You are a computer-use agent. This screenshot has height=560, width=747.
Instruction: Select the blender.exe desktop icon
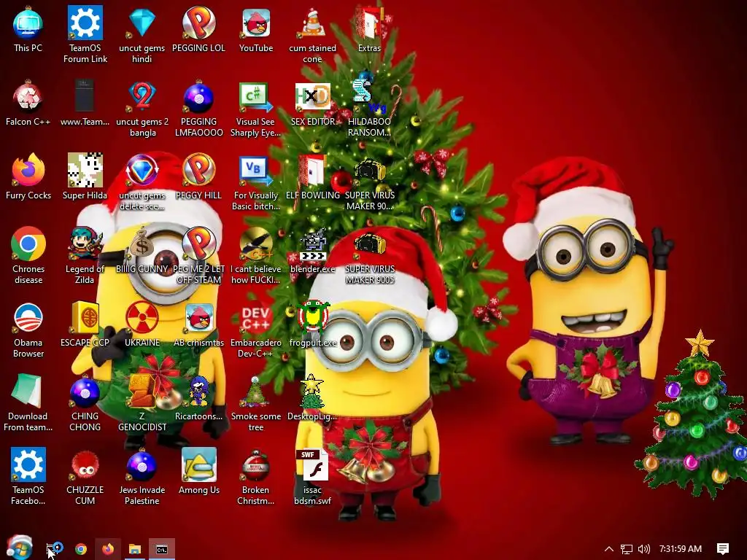point(312,251)
